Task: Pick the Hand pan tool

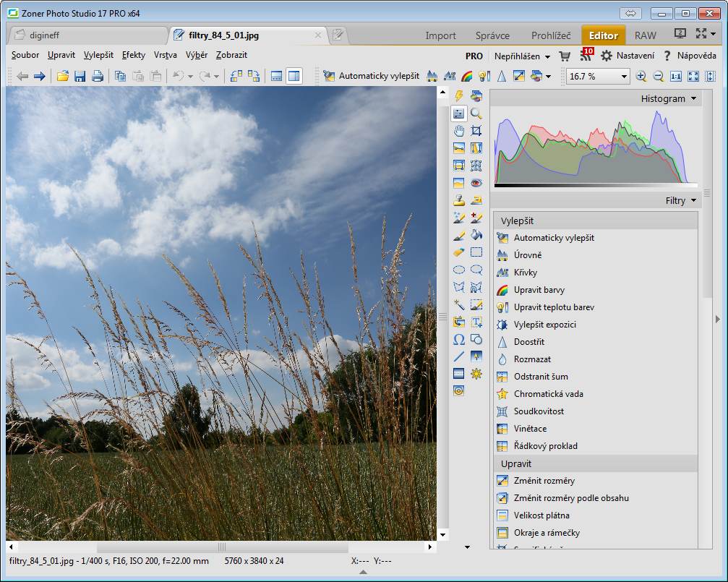Action: point(458,131)
